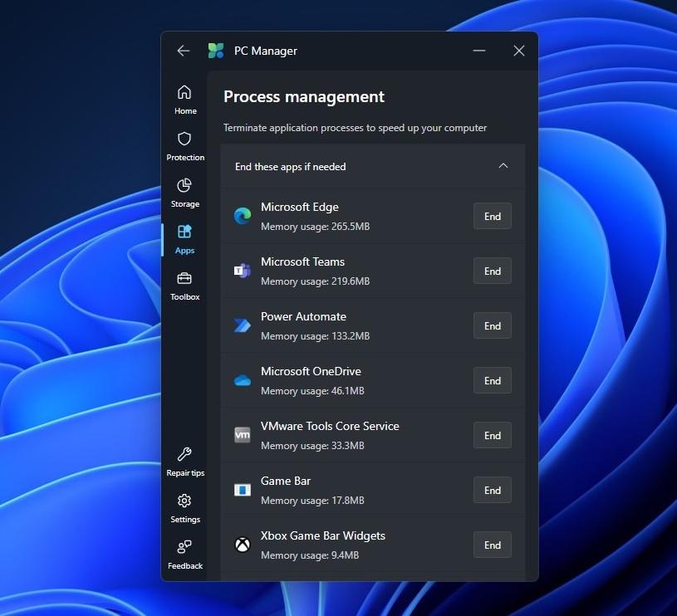Click the Xbox logo icon
This screenshot has width=677, height=616.
coord(243,545)
